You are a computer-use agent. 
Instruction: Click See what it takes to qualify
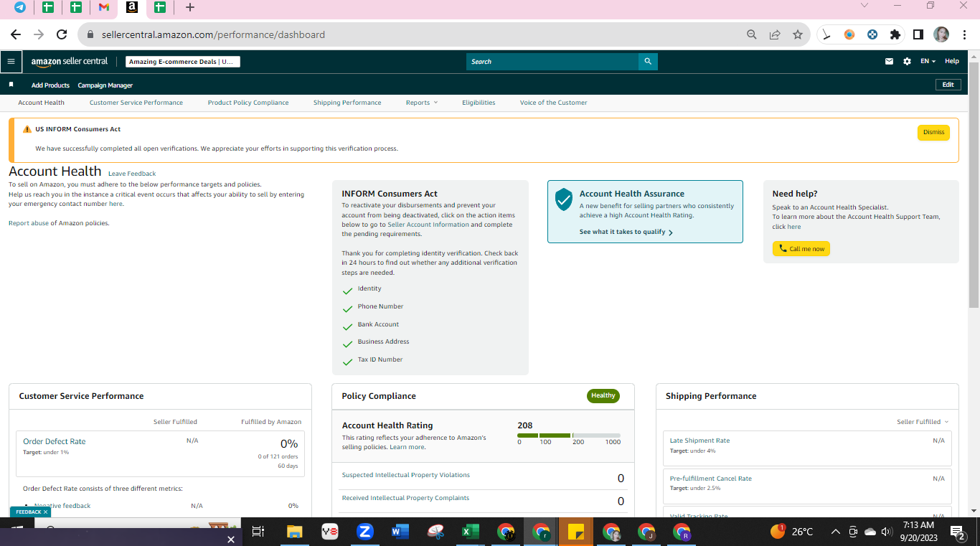coord(626,232)
